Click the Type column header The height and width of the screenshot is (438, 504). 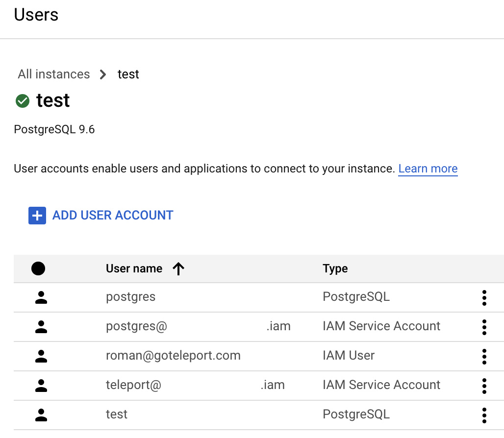pos(335,268)
